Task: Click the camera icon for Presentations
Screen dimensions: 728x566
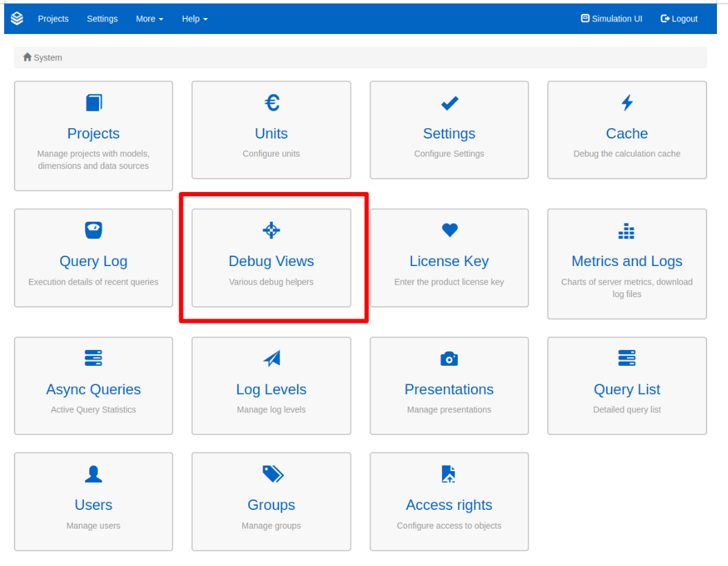Action: pyautogui.click(x=449, y=358)
